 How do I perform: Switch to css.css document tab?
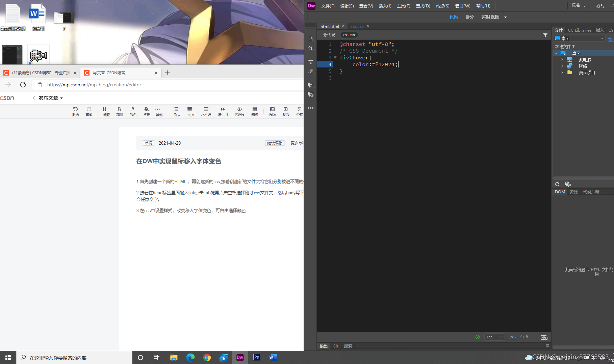pyautogui.click(x=358, y=27)
